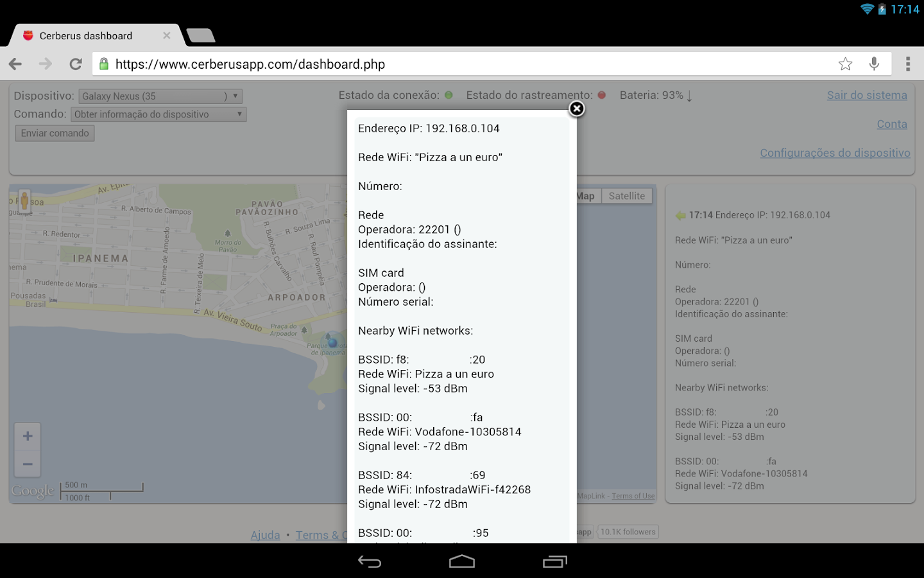The width and height of the screenshot is (924, 578).
Task: Open the Comando dropdown menu
Action: click(158, 114)
